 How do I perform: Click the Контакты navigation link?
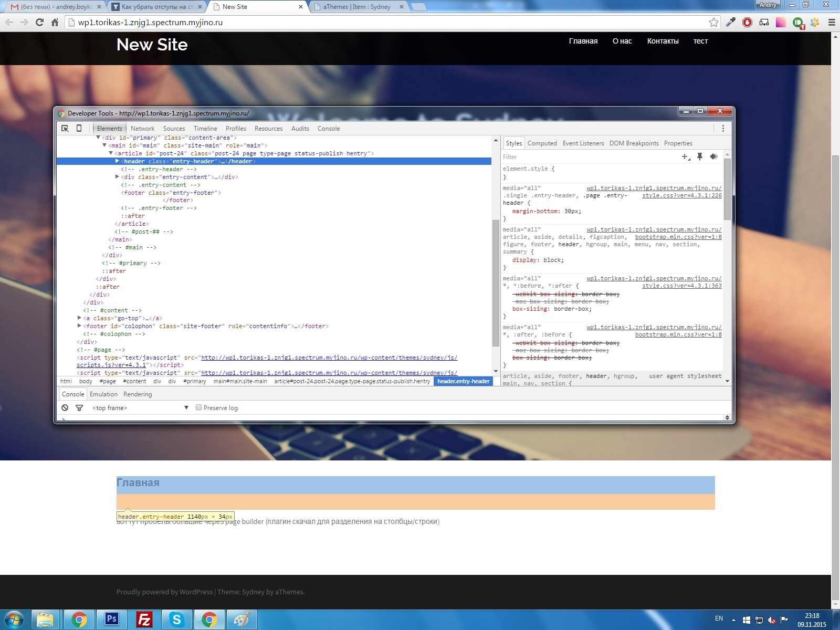(x=663, y=41)
